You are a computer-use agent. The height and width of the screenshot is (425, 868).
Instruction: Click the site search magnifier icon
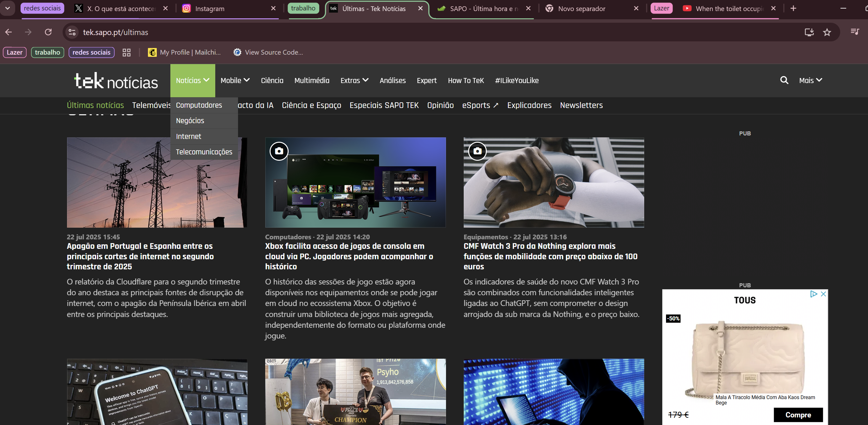click(x=784, y=80)
